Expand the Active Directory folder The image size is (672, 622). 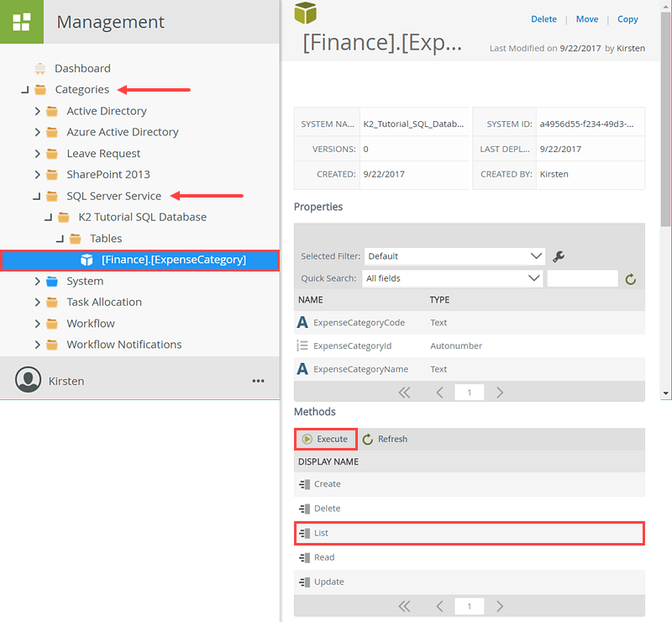(37, 111)
